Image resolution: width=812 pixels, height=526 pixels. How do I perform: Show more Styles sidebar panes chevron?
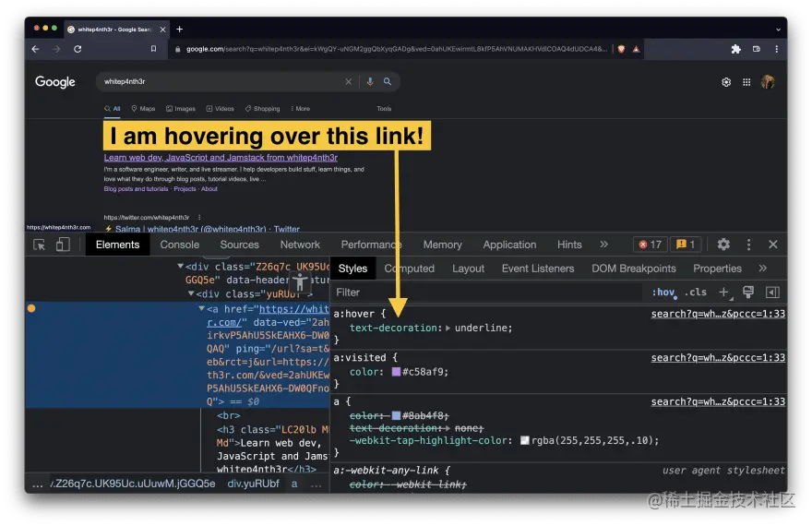[x=762, y=269]
